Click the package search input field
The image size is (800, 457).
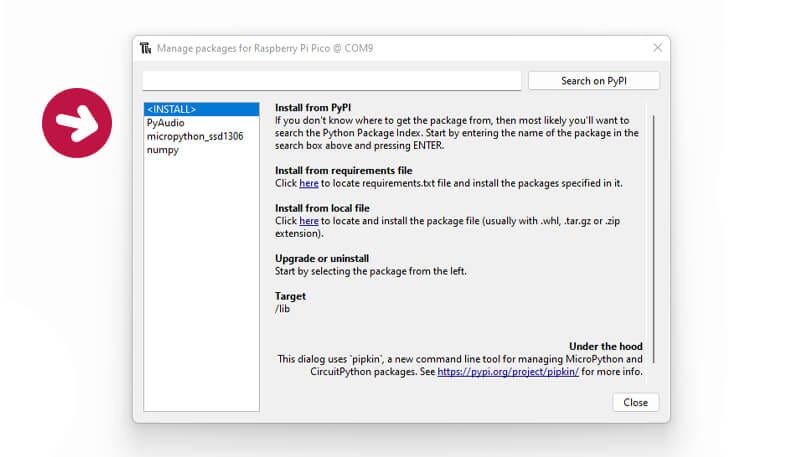click(x=332, y=81)
